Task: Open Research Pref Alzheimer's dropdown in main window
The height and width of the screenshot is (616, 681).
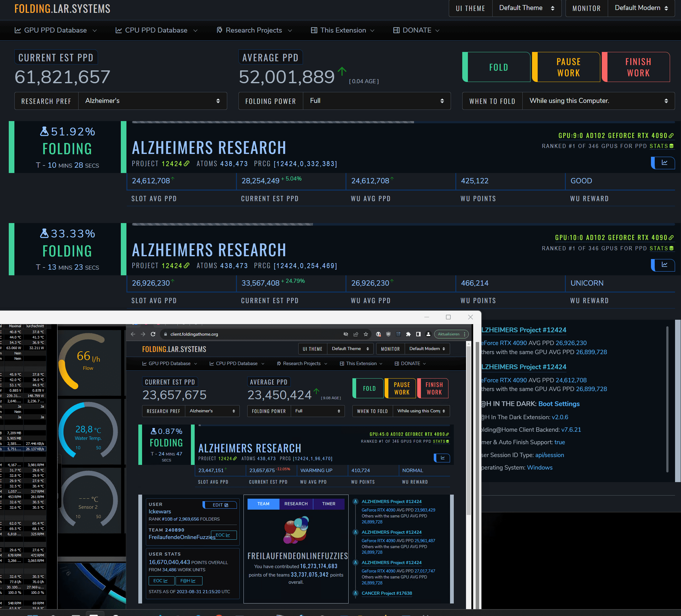Action: [152, 101]
